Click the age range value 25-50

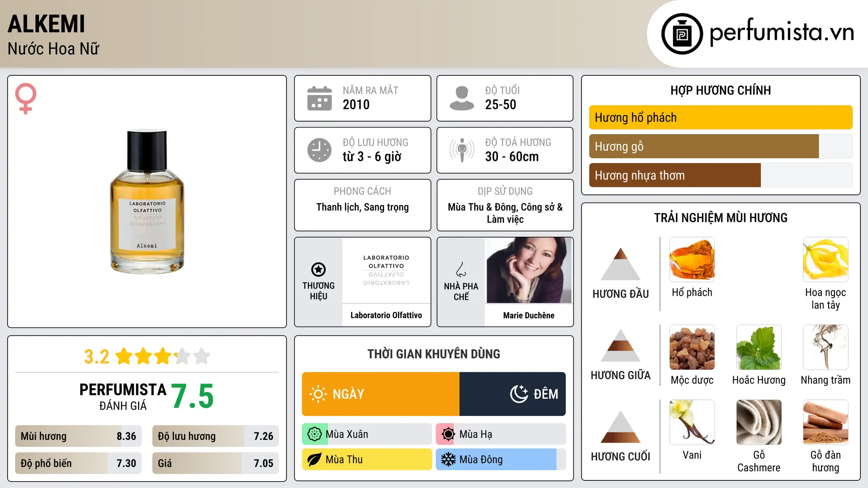[501, 105]
